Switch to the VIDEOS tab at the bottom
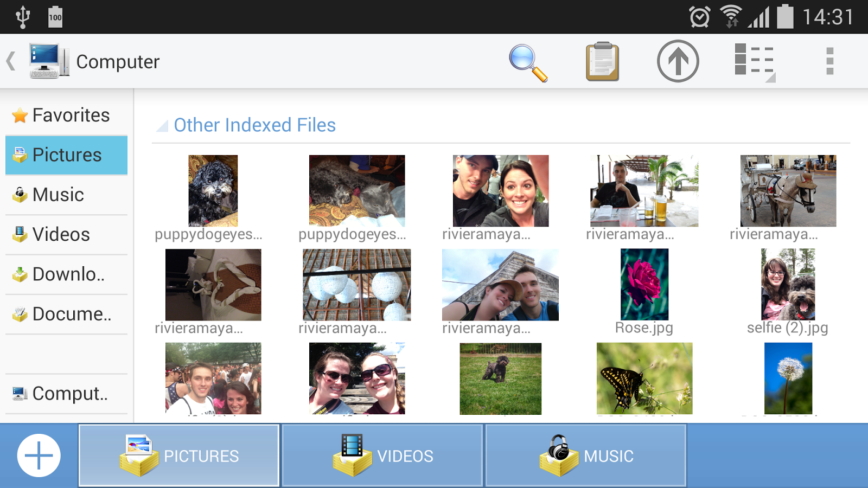The height and width of the screenshot is (488, 868). coord(381,455)
